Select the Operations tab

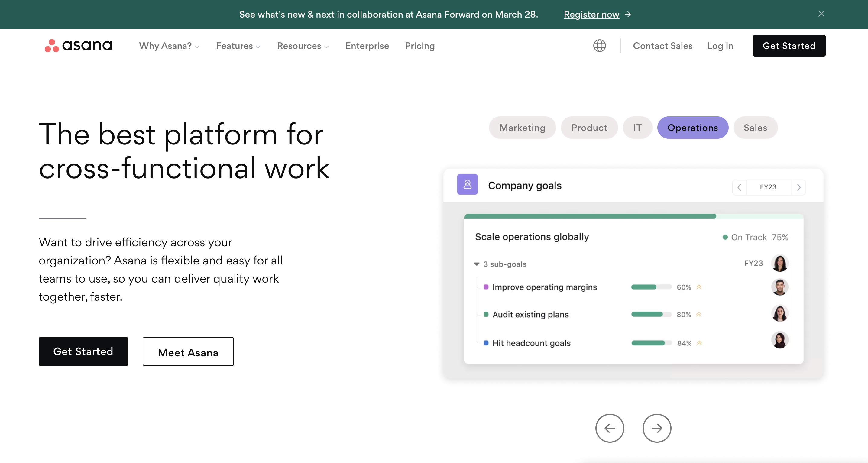point(692,127)
